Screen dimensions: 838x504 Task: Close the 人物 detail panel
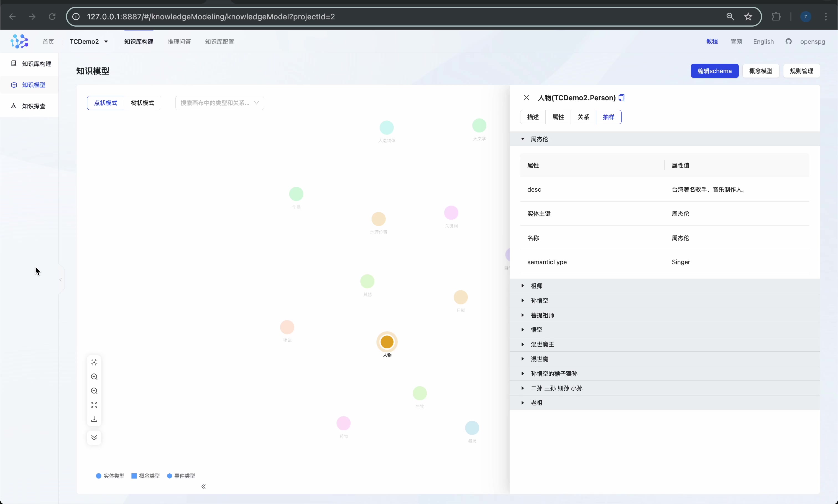(526, 98)
